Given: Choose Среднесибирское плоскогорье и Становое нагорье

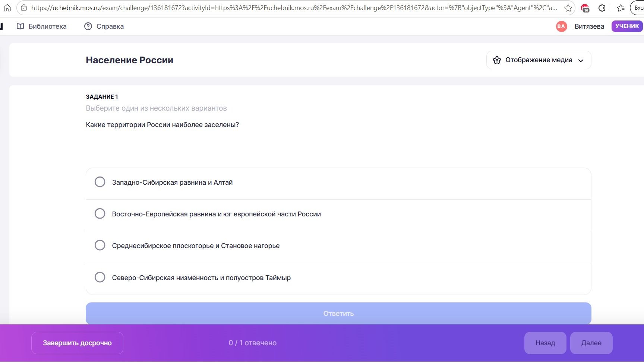Looking at the screenshot, I should (x=338, y=246).
